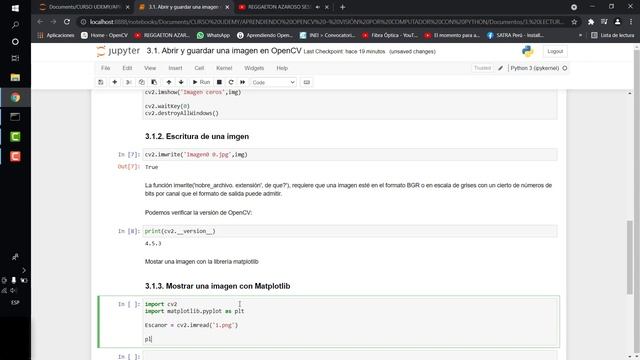Cut selected cells with scissors icon
This screenshot has height=360, width=640.
(x=129, y=82)
